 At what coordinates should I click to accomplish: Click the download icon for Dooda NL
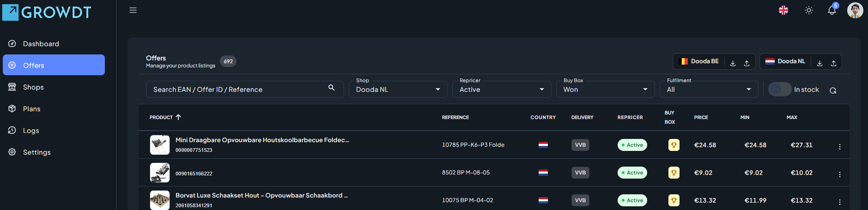pyautogui.click(x=819, y=63)
